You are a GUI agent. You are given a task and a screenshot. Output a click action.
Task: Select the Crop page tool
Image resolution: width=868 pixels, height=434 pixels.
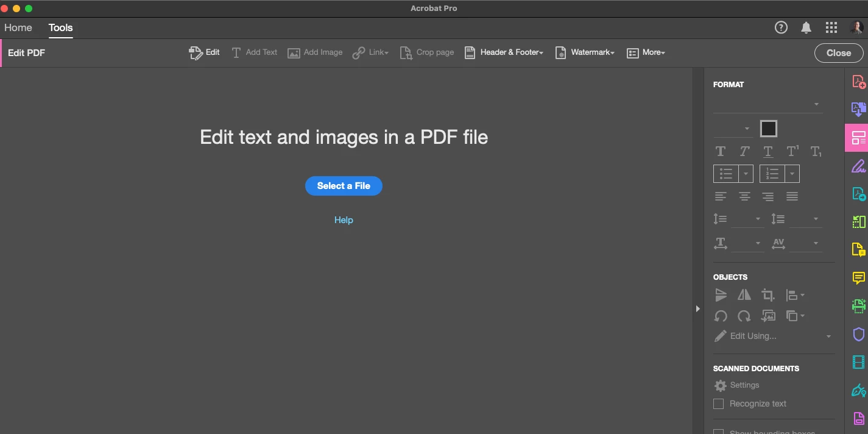click(x=426, y=52)
